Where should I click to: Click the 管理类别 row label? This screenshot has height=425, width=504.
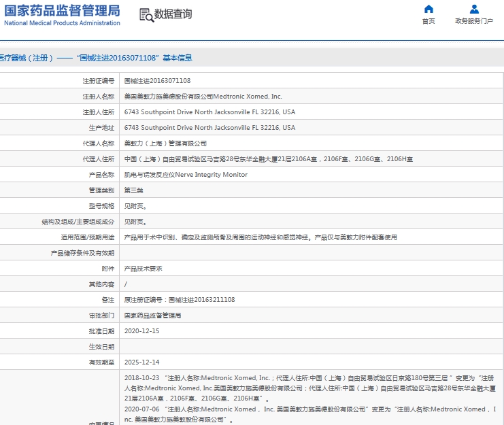(101, 190)
